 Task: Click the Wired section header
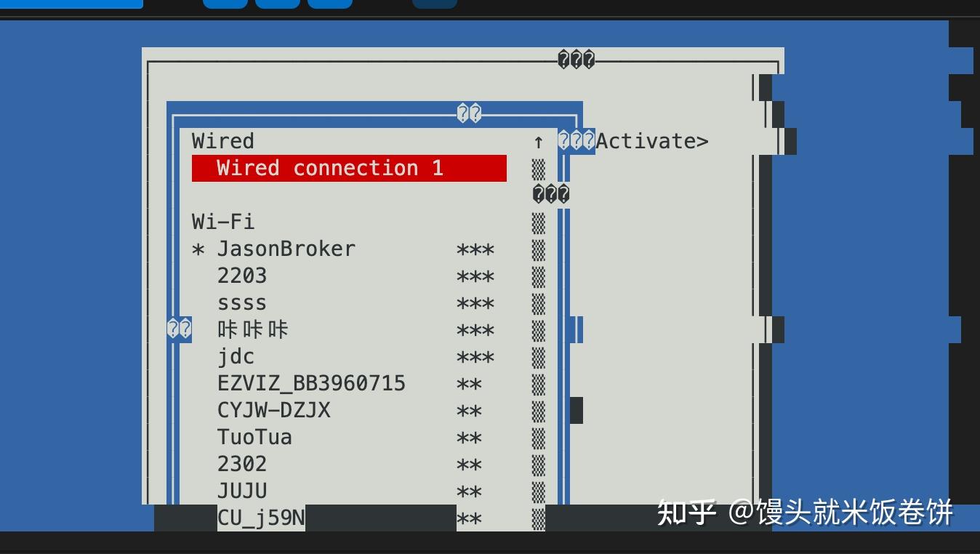click(222, 141)
